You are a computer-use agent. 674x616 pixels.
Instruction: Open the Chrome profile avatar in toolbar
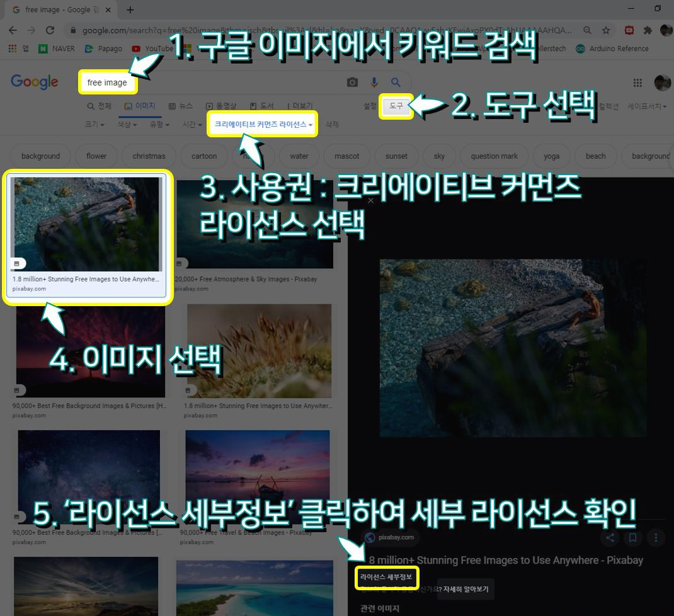tap(666, 30)
